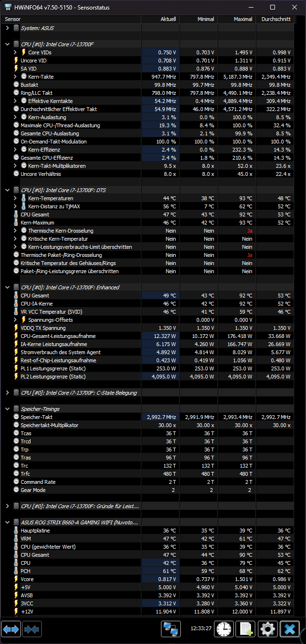This screenshot has height=644, width=306.
Task: Select Stromverbrauch des System Agent row
Action: 148,352
